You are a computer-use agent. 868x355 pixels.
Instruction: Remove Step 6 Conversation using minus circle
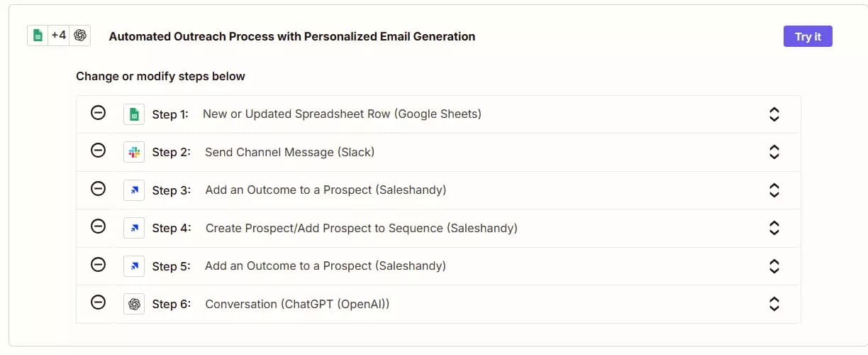tap(99, 302)
